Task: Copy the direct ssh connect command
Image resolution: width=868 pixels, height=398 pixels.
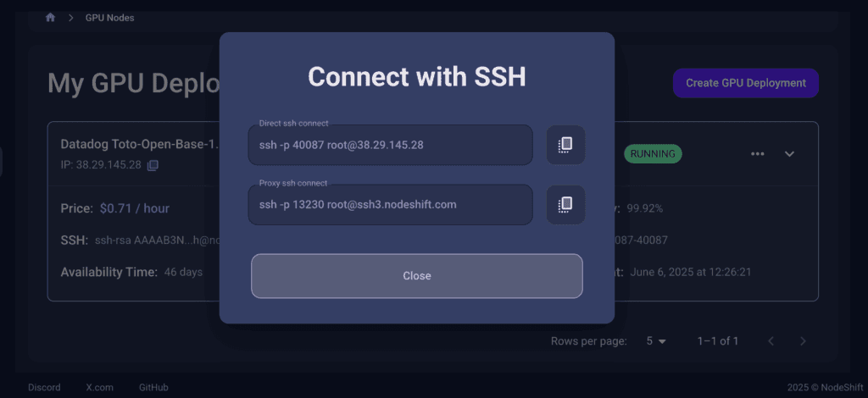Action: point(565,145)
